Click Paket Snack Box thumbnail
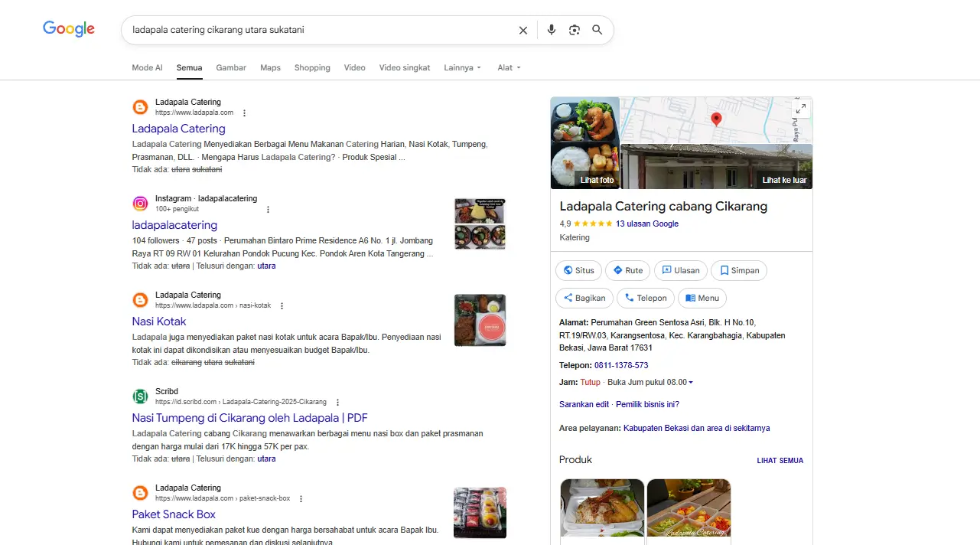Screen dimensions: 980x545 (480, 512)
